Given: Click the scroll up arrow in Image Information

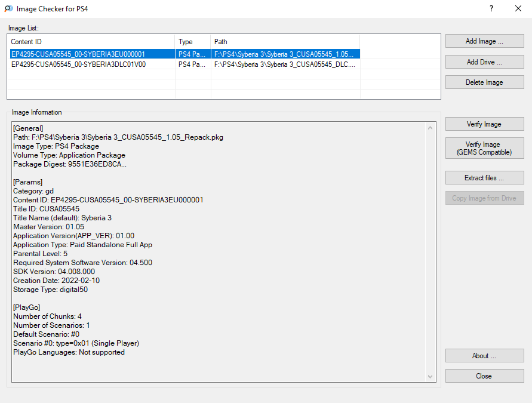Looking at the screenshot, I should [x=430, y=128].
